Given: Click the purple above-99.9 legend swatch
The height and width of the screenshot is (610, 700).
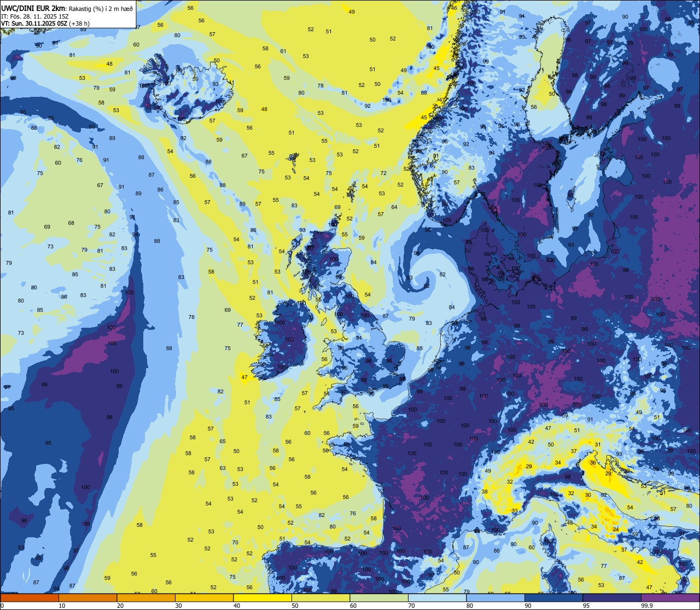Looking at the screenshot, I should click(x=670, y=597).
